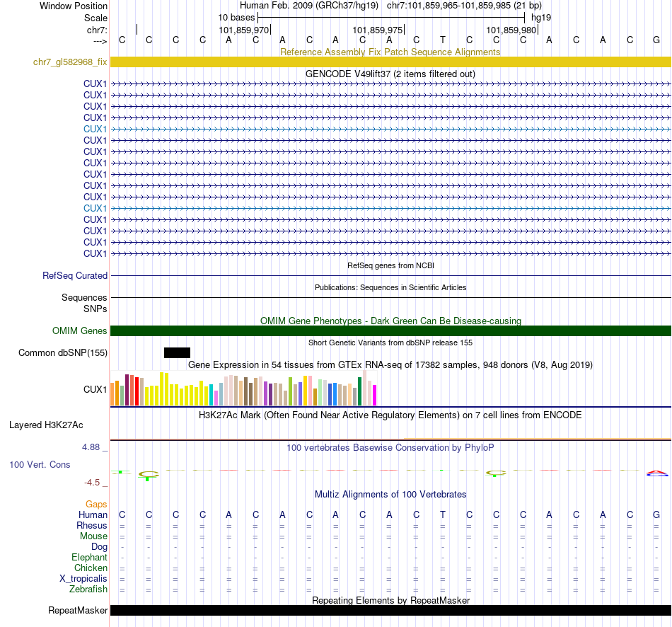This screenshot has width=672, height=627.
Task: Click the 10 bases scale bar text
Action: point(236,18)
